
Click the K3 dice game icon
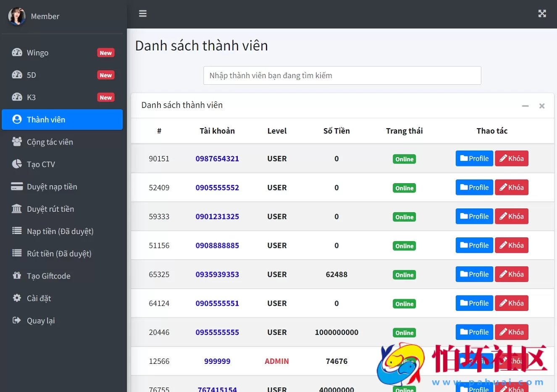coord(17,97)
